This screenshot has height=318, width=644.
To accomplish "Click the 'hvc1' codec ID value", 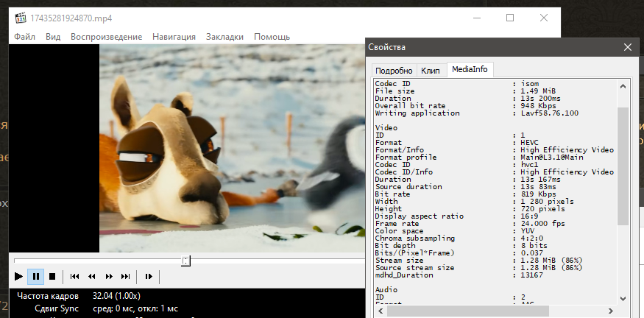I will point(529,165).
